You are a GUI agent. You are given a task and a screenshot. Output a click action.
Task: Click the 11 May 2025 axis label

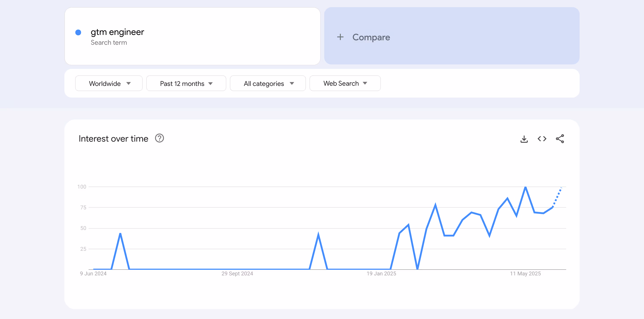(x=525, y=273)
